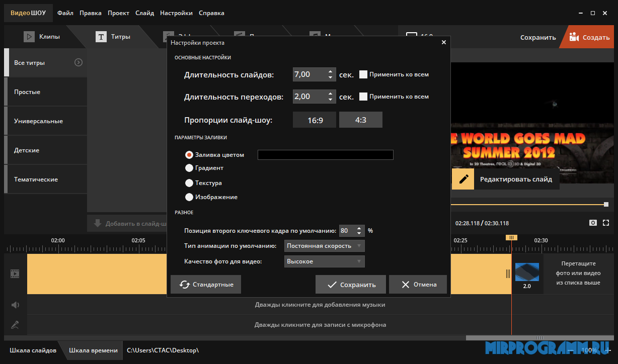Image resolution: width=618 pixels, height=364 pixels.
Task: Click the pencil icon for editing the slide
Action: click(x=463, y=178)
